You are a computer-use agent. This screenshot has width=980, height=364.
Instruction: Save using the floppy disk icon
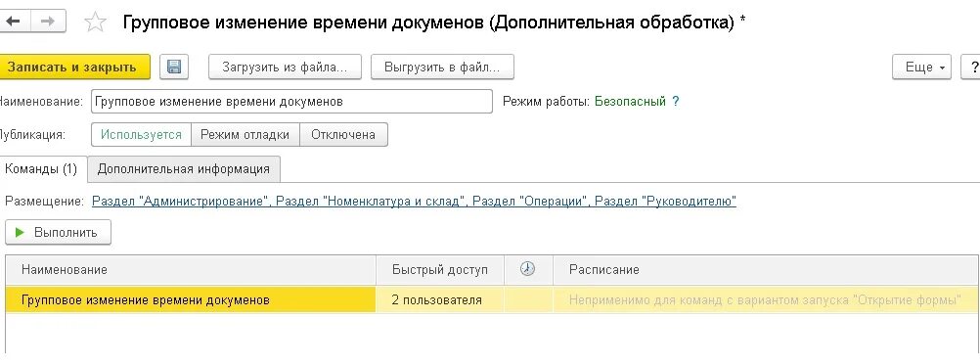tap(174, 67)
